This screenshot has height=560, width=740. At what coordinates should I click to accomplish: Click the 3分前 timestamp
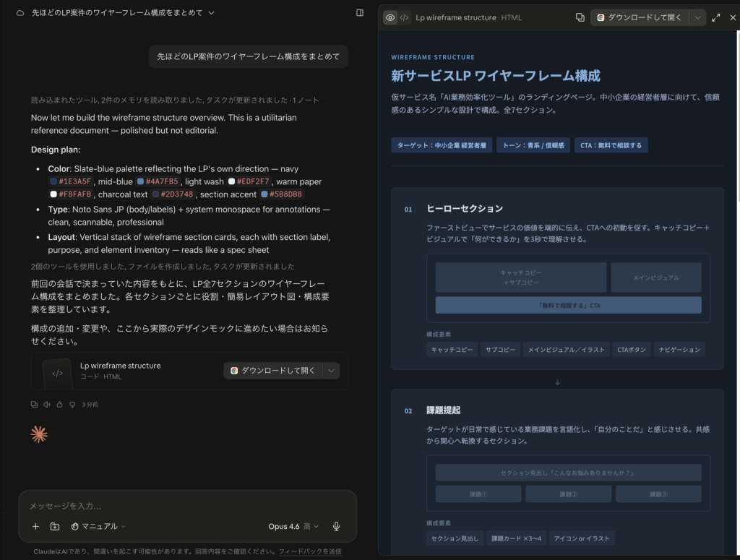pyautogui.click(x=90, y=405)
